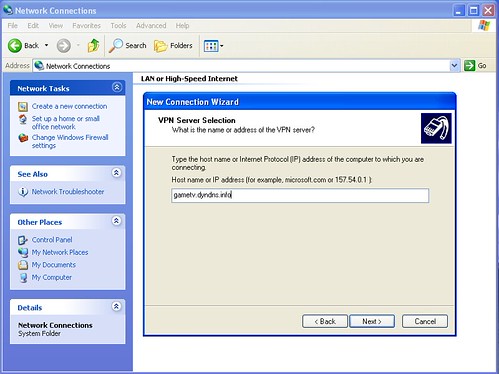Viewport: 499px width, 374px height.
Task: Click the Control Panel icon
Action: pyautogui.click(x=23, y=240)
